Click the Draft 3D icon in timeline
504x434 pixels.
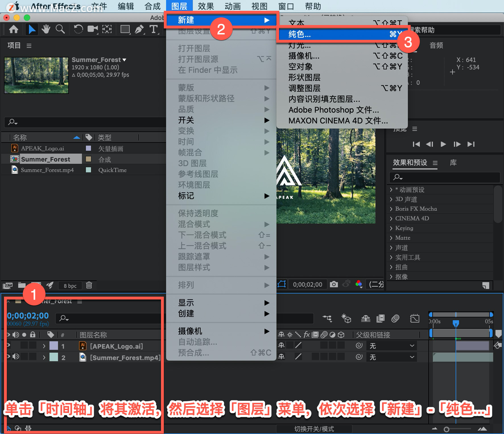346,319
